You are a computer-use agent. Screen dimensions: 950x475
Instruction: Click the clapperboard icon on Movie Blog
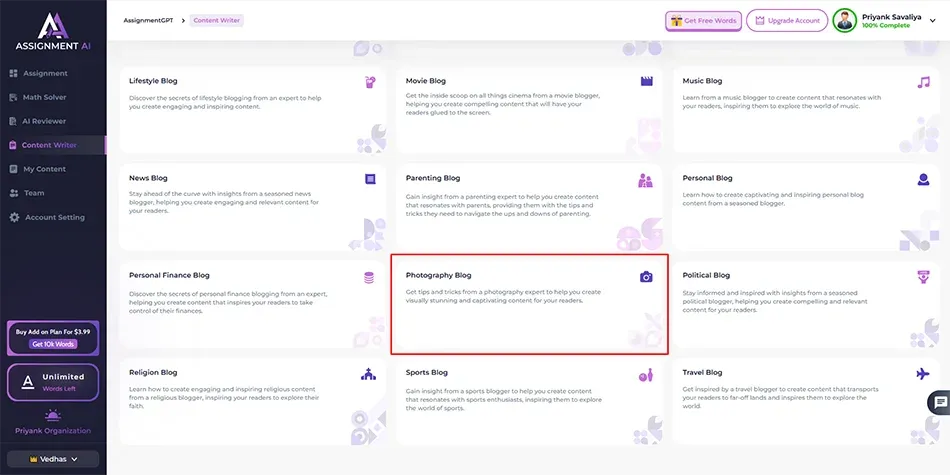[x=646, y=81]
